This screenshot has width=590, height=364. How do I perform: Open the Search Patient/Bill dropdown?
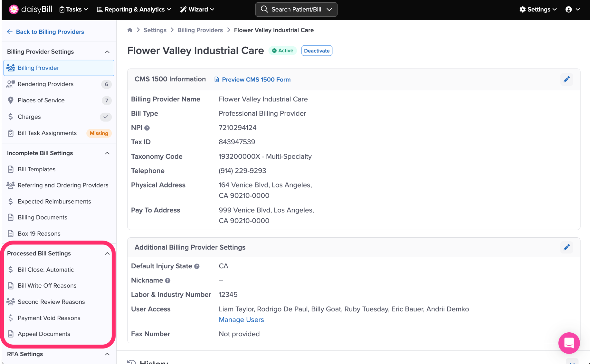[x=296, y=10]
